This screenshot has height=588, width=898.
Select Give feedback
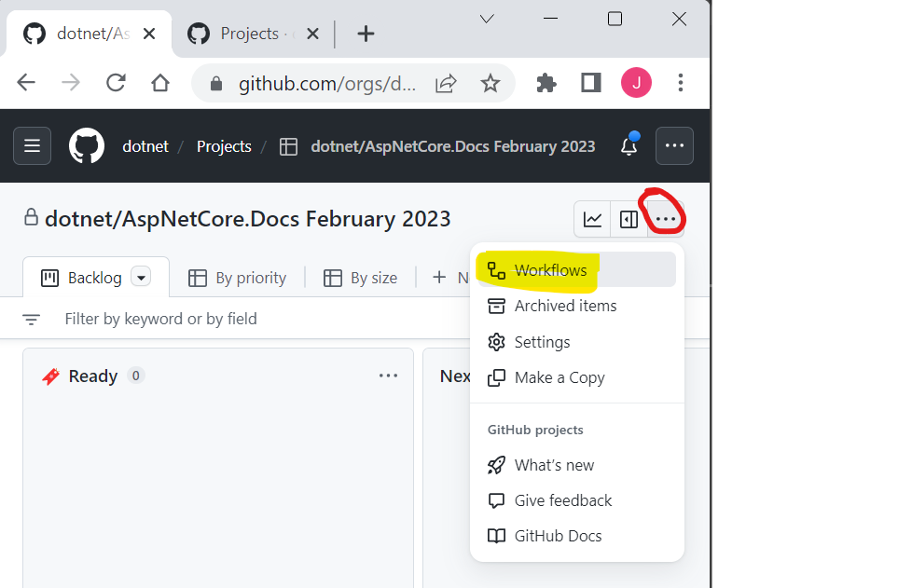point(576,500)
